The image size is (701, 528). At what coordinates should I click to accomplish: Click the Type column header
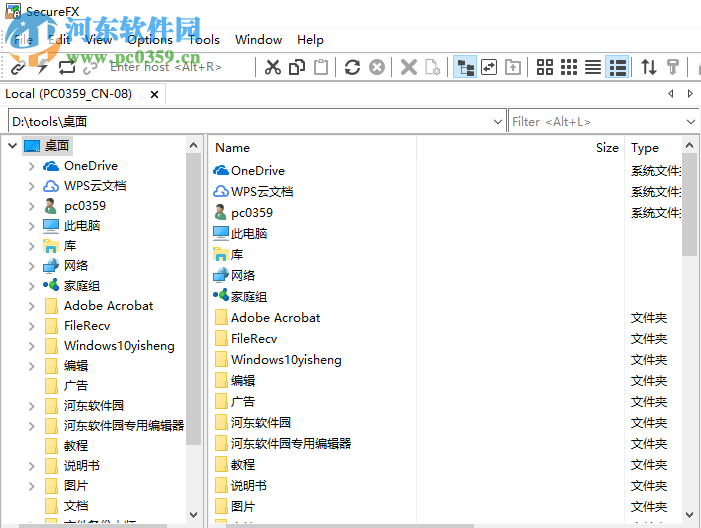coord(645,148)
